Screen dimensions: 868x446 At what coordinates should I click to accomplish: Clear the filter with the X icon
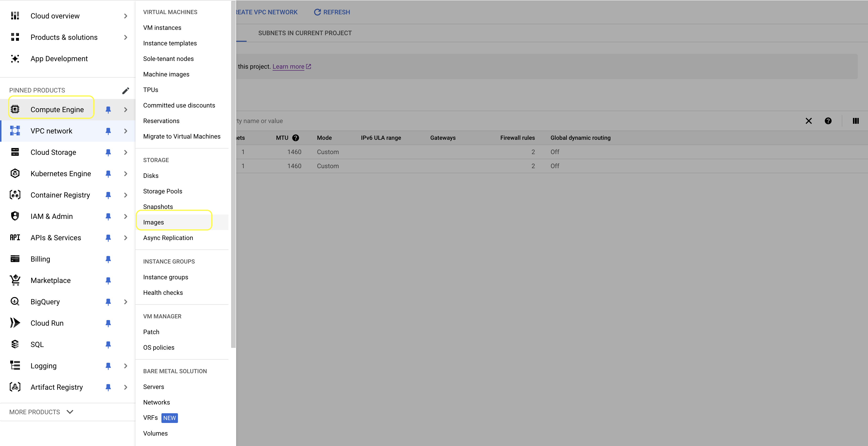[x=808, y=121]
